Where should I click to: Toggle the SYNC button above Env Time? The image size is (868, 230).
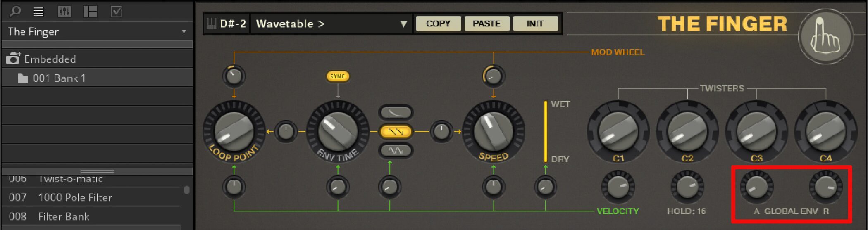click(338, 76)
